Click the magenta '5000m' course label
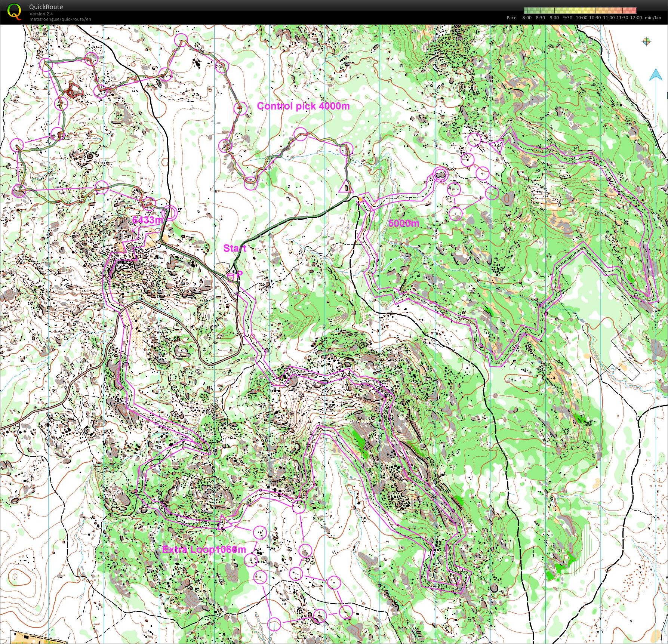Viewport: 668px width, 644px height. pyautogui.click(x=403, y=224)
